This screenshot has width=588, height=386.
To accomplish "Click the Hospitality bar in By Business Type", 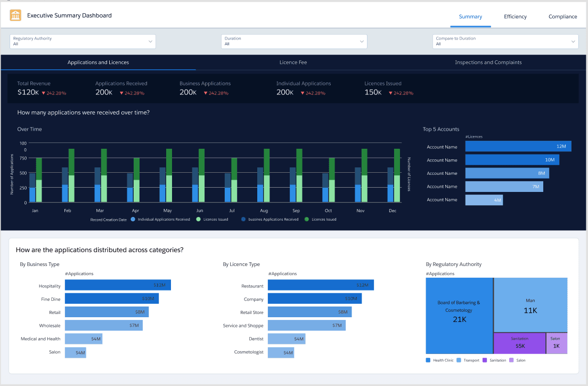I will (x=118, y=285).
